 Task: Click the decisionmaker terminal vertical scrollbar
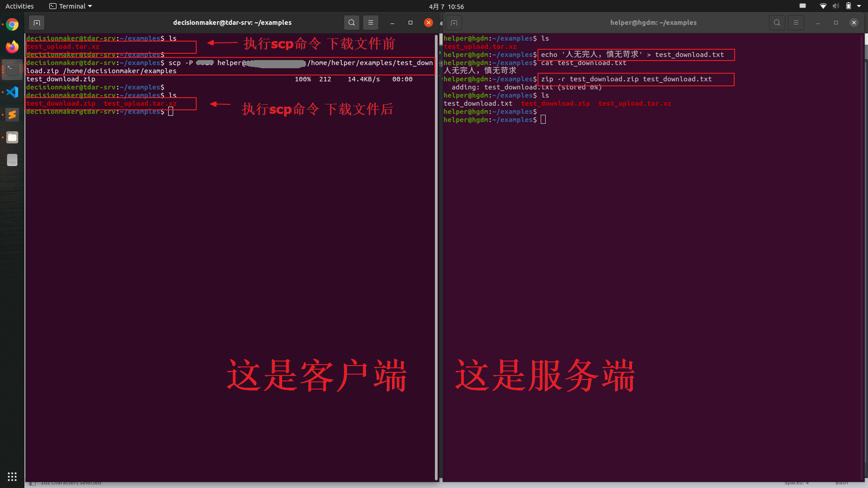tap(436, 257)
